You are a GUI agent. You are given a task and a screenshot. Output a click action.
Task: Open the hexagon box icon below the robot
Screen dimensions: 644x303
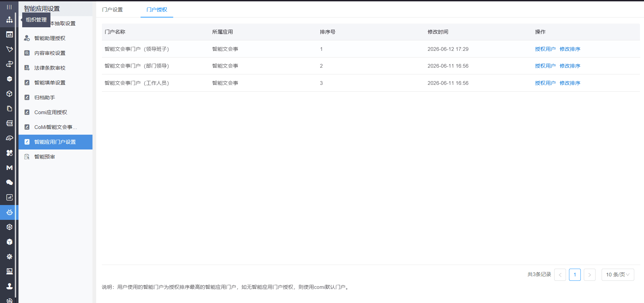pyautogui.click(x=9, y=227)
